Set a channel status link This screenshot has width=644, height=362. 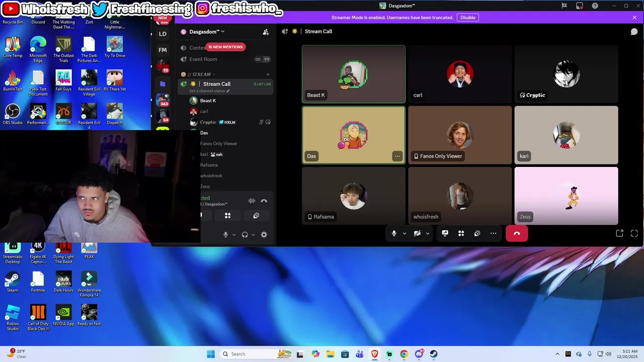[x=209, y=91]
